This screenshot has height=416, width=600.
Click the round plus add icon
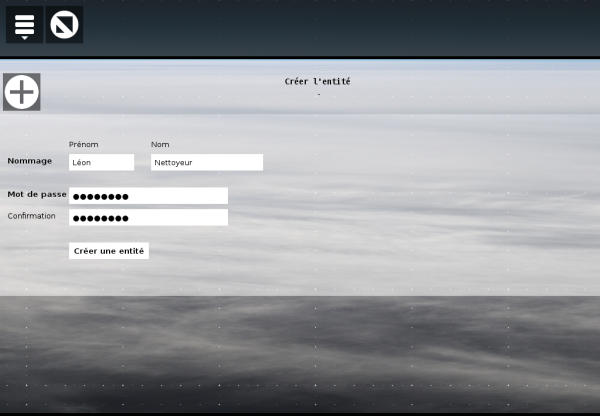click(21, 92)
